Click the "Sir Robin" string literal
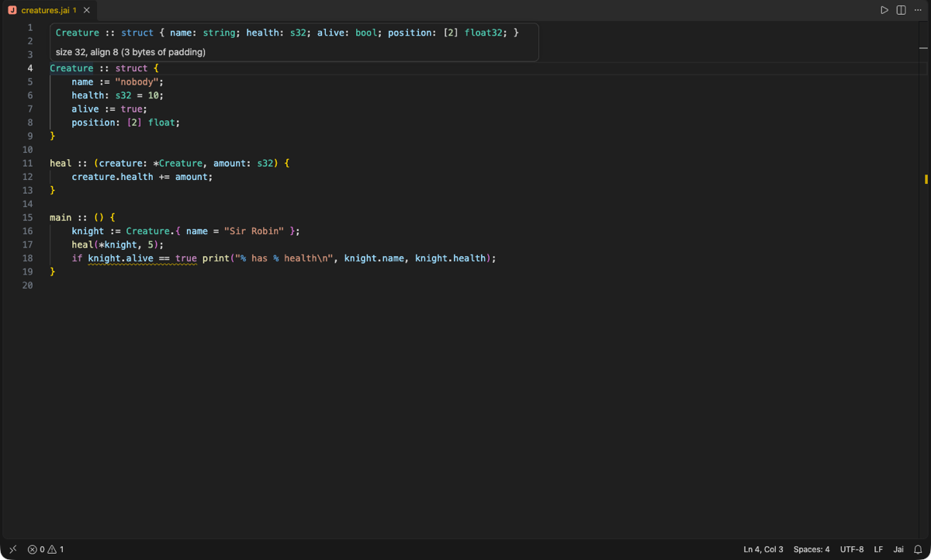Viewport: 931px width, 560px height. point(254,231)
